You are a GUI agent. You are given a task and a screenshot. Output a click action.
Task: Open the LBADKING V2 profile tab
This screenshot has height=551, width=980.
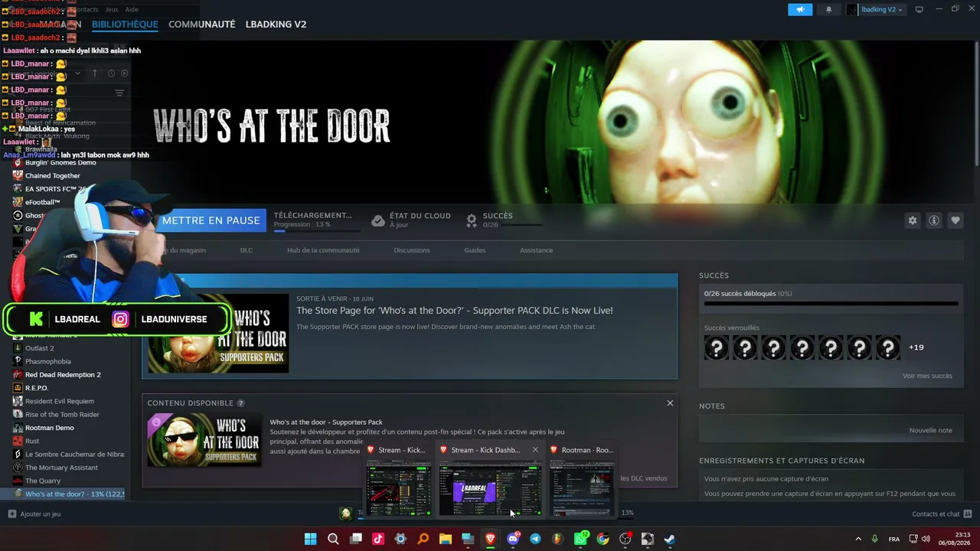[x=276, y=24]
